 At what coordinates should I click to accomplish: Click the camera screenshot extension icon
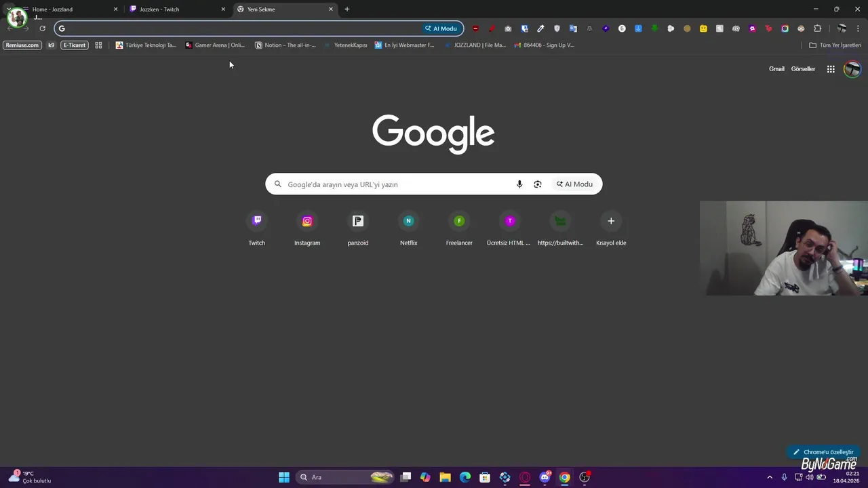click(x=508, y=28)
